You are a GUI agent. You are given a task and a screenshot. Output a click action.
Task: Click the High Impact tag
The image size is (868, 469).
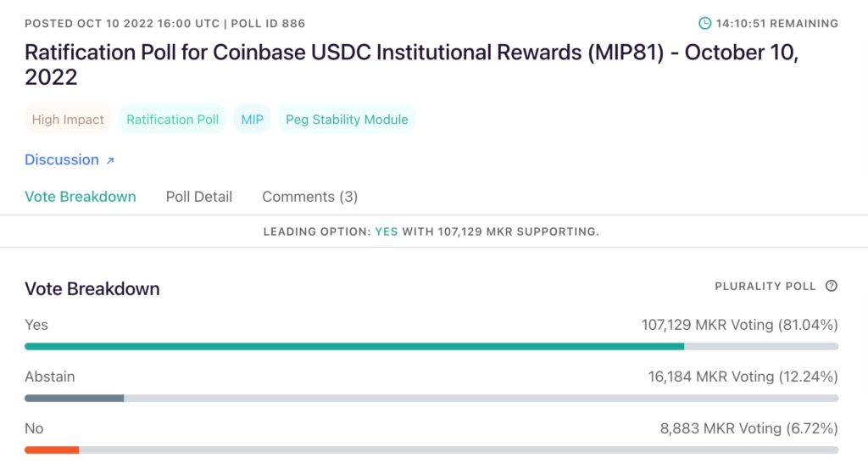tap(68, 120)
